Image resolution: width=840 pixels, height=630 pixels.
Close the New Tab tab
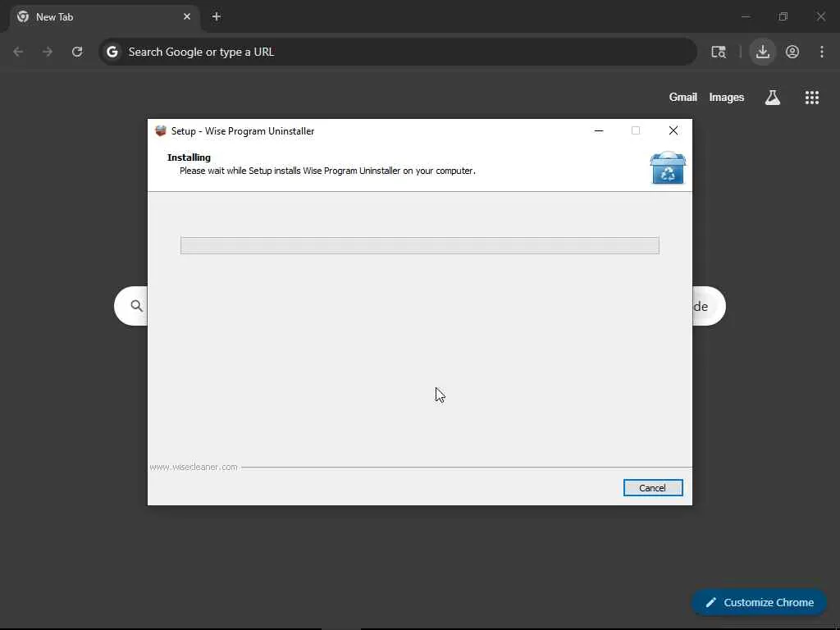[186, 16]
